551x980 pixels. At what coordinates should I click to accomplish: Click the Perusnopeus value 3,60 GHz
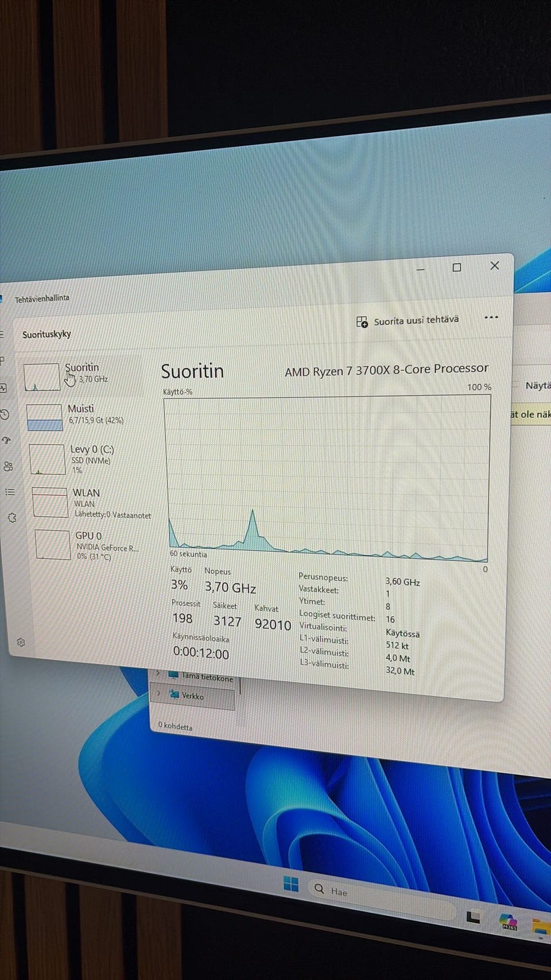pyautogui.click(x=402, y=582)
